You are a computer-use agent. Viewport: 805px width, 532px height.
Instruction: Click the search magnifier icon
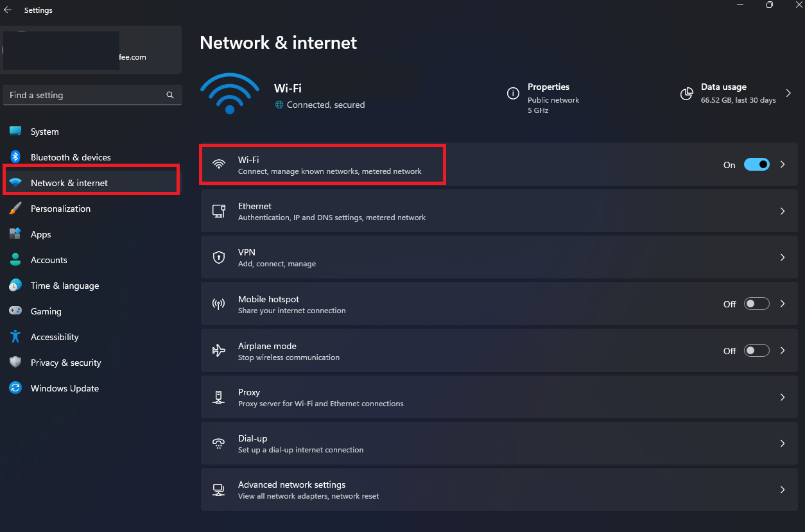pos(170,95)
